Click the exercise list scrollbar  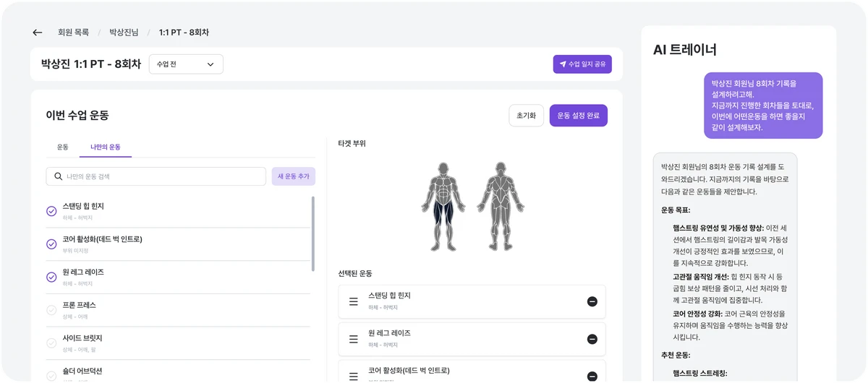click(312, 233)
